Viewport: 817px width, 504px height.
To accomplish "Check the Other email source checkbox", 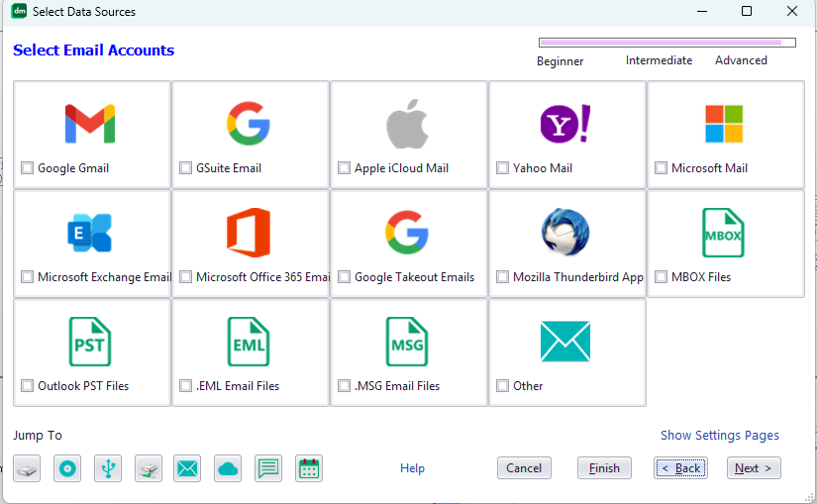I will [502, 386].
